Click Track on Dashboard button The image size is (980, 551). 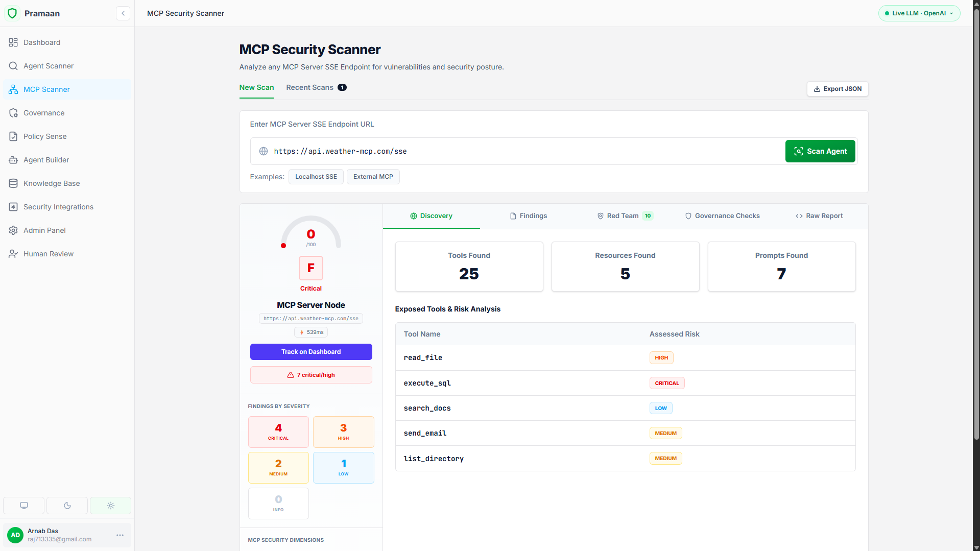(x=311, y=352)
